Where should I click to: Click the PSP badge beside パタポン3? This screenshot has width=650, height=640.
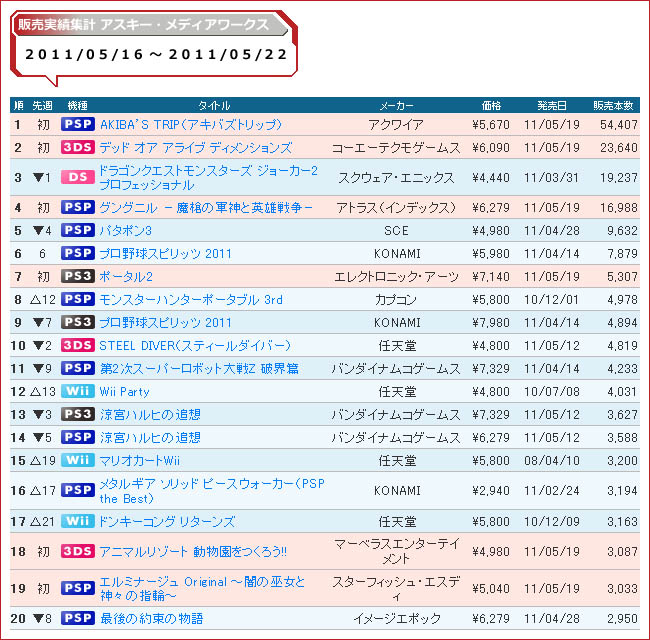click(x=78, y=230)
